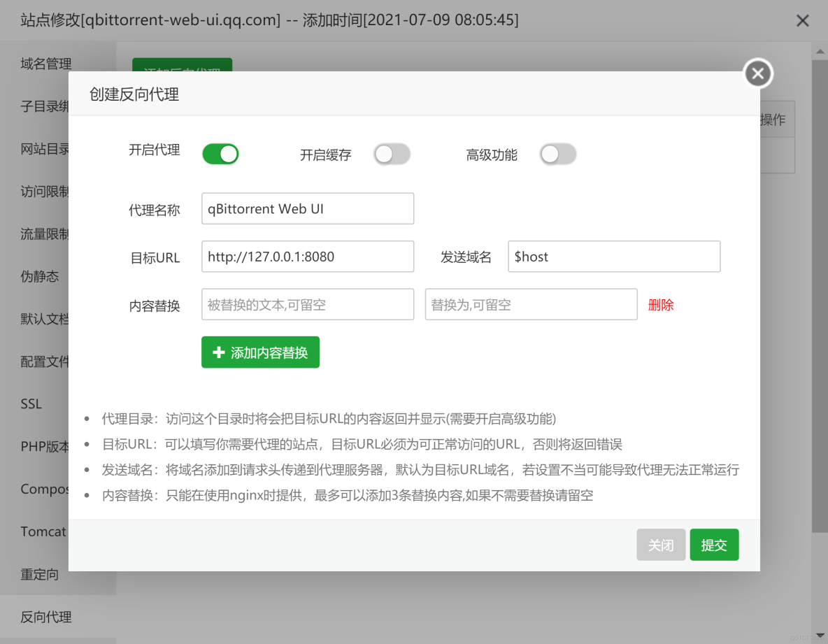Click the 删除 link to remove replacement row
The width and height of the screenshot is (828, 644).
[660, 304]
